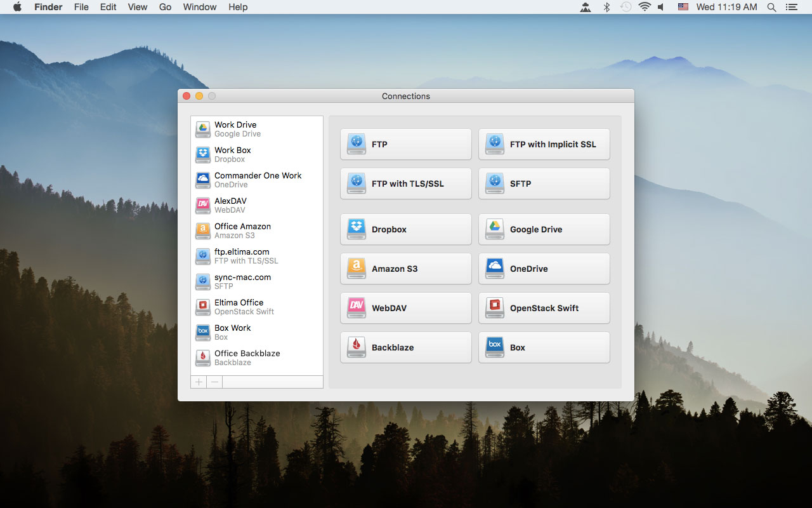Create an FTP with TLS/SSL connection

pos(405,184)
